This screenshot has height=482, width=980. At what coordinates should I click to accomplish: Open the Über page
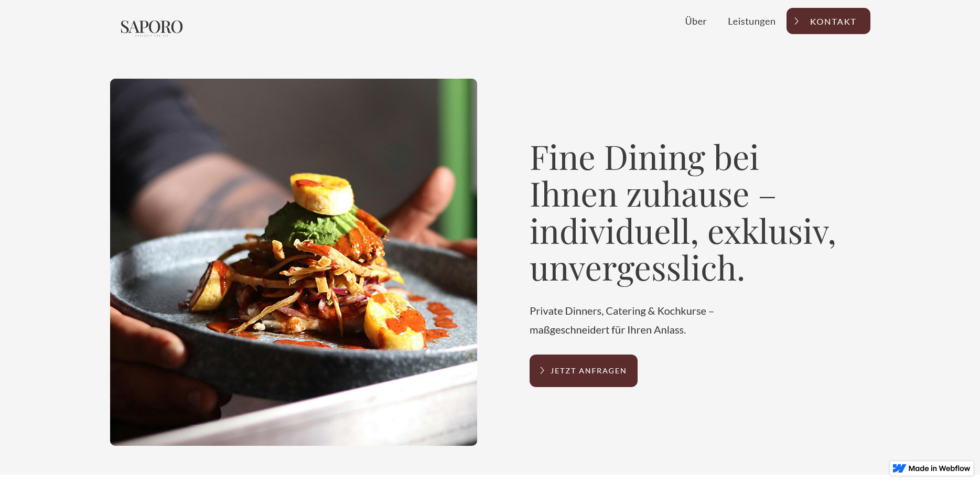(x=696, y=22)
